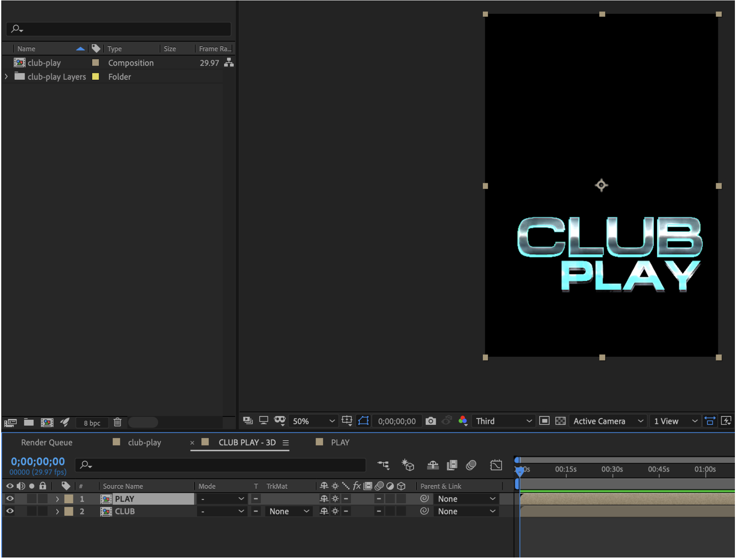Toggle hide shy layers icon in timeline
Screen dimensions: 737x560
(433, 465)
